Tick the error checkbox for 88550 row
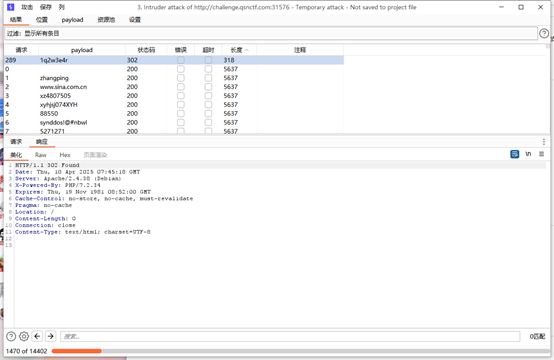554x360 pixels. tap(181, 113)
